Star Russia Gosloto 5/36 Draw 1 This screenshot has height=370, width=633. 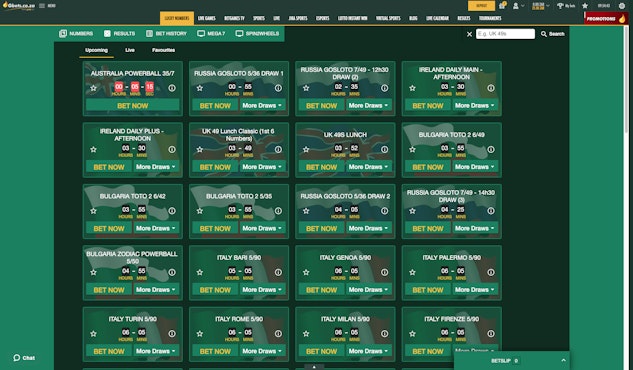pos(199,88)
